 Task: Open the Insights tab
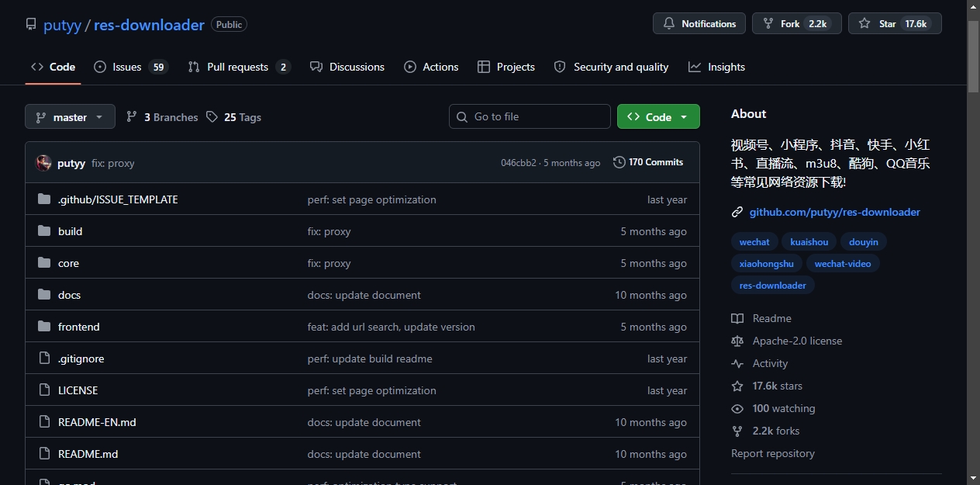[717, 67]
